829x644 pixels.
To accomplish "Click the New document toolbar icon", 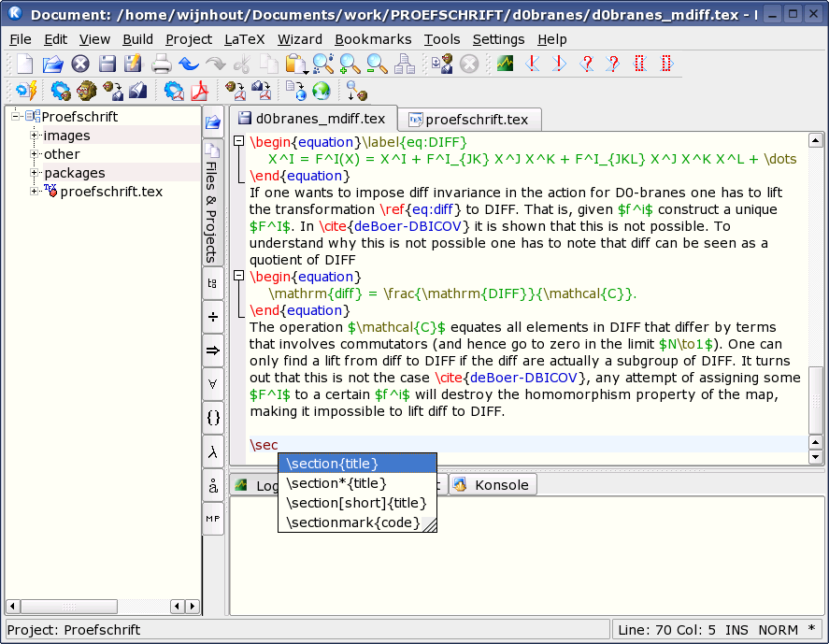I will click(x=24, y=64).
